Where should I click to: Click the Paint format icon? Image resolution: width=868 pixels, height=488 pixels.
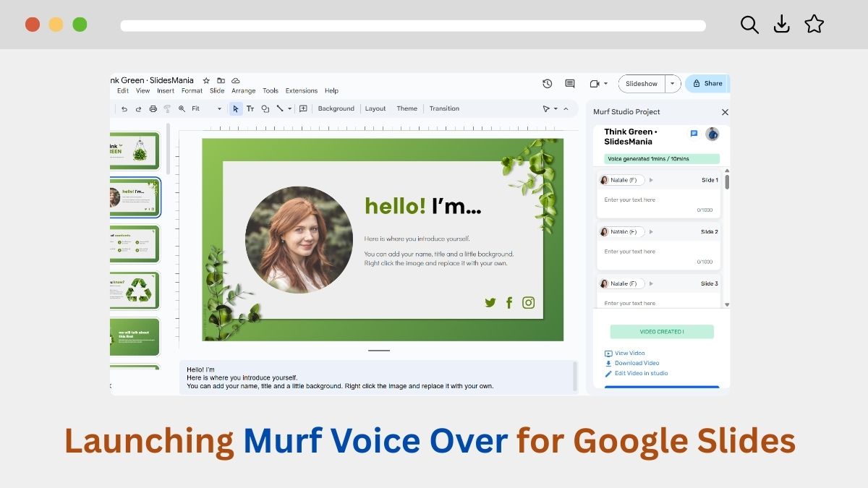pyautogui.click(x=167, y=109)
